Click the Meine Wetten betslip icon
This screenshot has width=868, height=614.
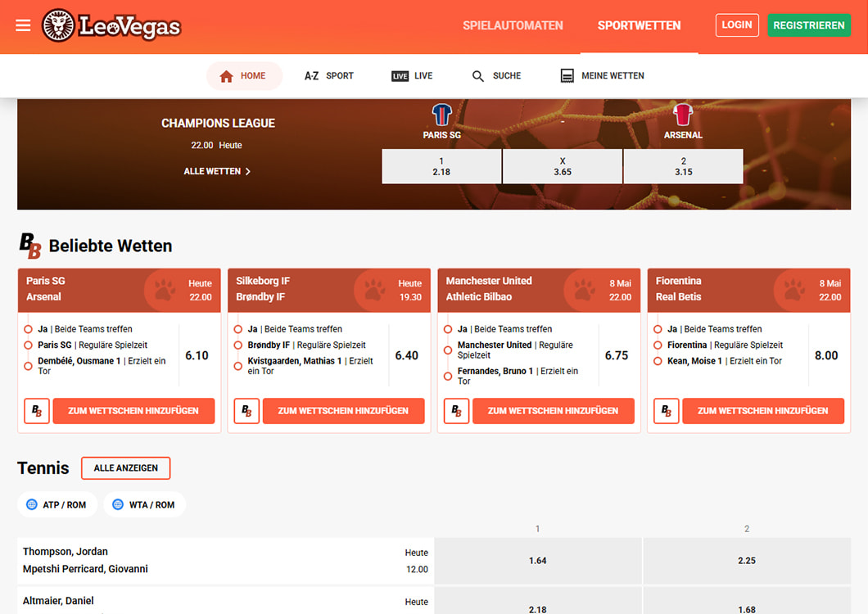click(x=567, y=76)
